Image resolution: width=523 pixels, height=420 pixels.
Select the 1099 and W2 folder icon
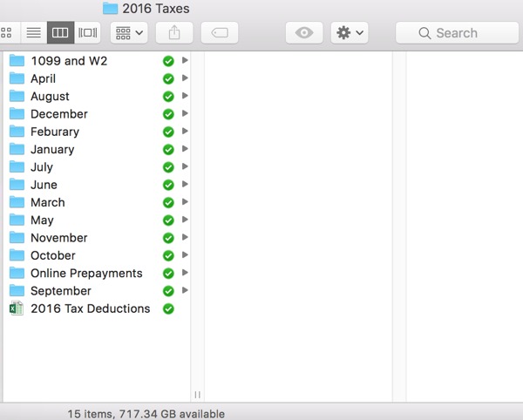coord(17,61)
